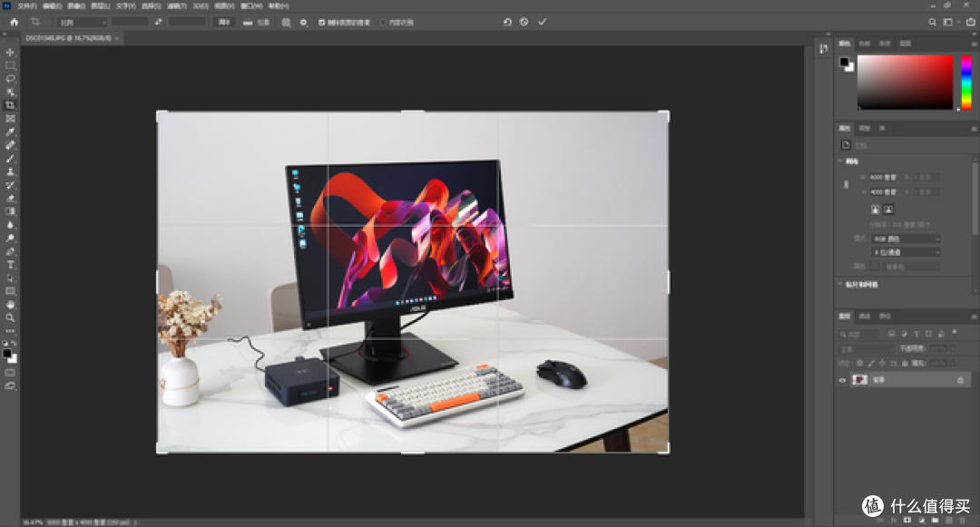Toggle Content-Aware checkbox in options bar
The width and height of the screenshot is (980, 527).
point(383,22)
